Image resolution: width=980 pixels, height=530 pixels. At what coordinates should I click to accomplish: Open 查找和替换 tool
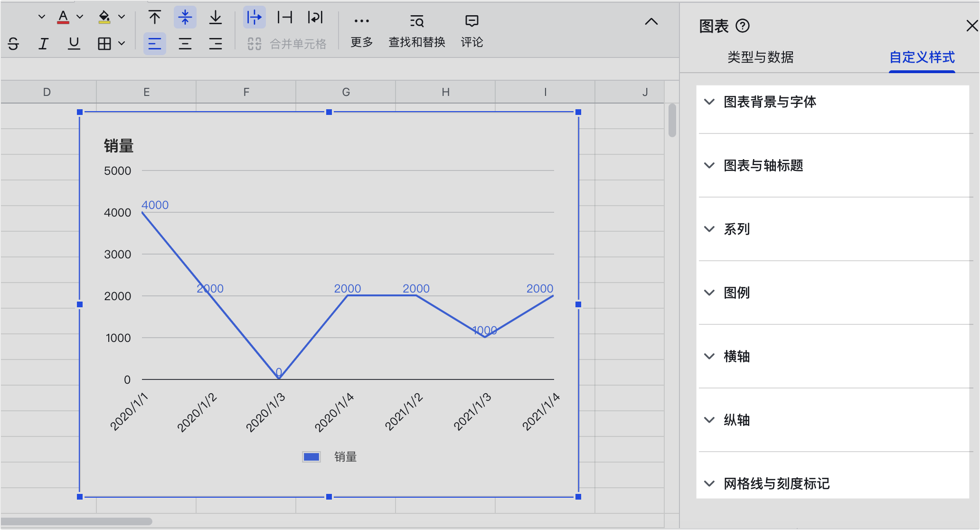point(416,31)
